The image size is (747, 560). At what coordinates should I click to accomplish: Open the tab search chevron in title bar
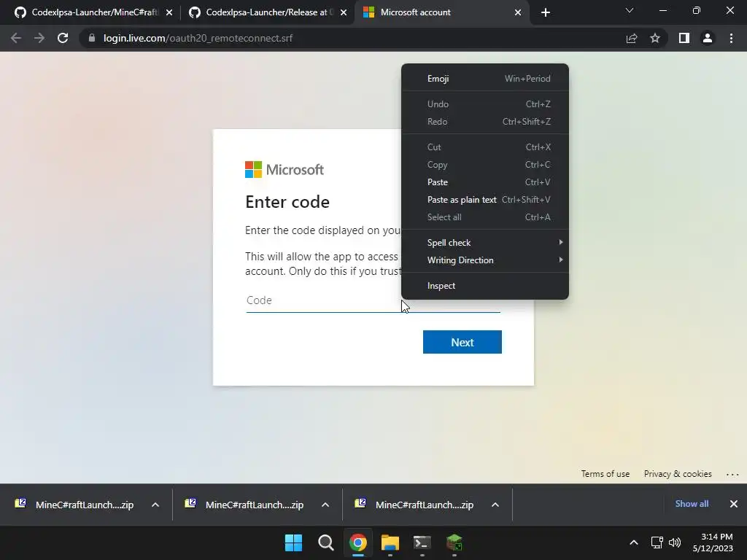tap(630, 10)
